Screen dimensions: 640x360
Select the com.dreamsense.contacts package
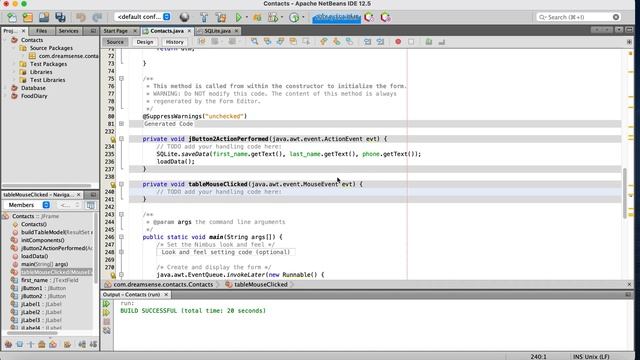(x=69, y=56)
